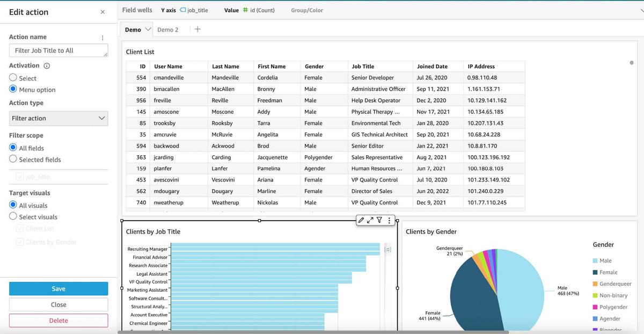Click the Activation info icon
644x334 pixels.
click(47, 66)
